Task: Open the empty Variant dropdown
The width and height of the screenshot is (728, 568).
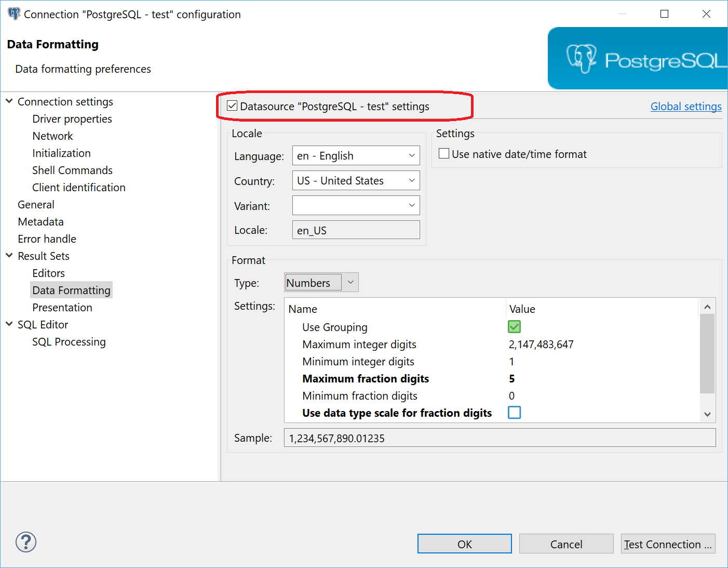Action: click(411, 205)
